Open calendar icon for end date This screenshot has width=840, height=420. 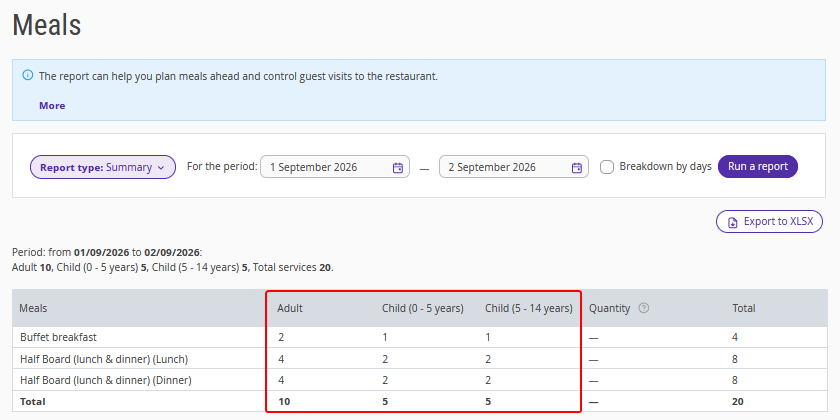pos(576,168)
